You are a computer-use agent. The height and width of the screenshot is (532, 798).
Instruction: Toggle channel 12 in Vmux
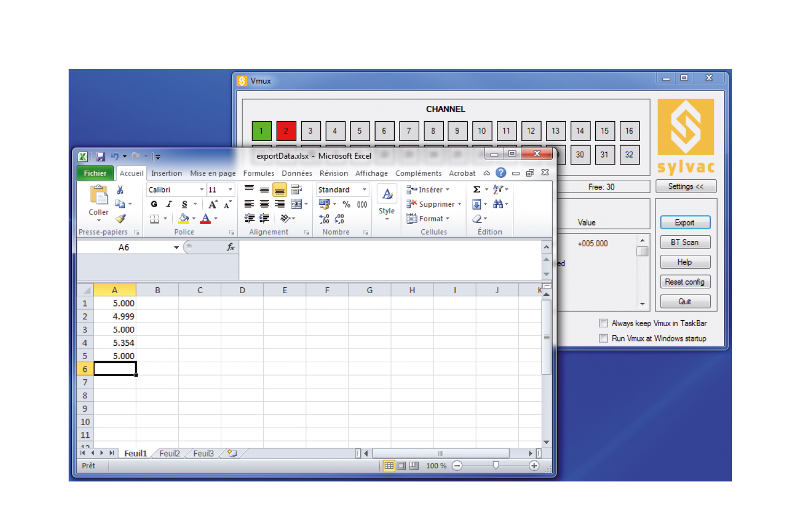click(x=531, y=131)
